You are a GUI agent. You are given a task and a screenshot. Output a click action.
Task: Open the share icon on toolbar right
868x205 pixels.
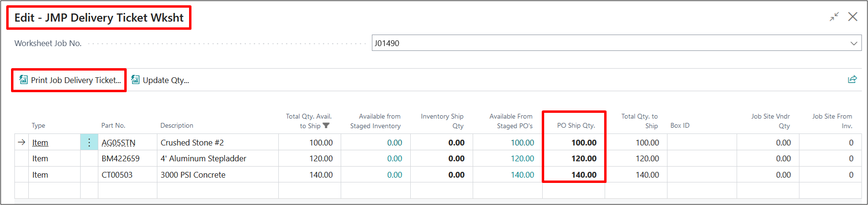click(x=852, y=80)
